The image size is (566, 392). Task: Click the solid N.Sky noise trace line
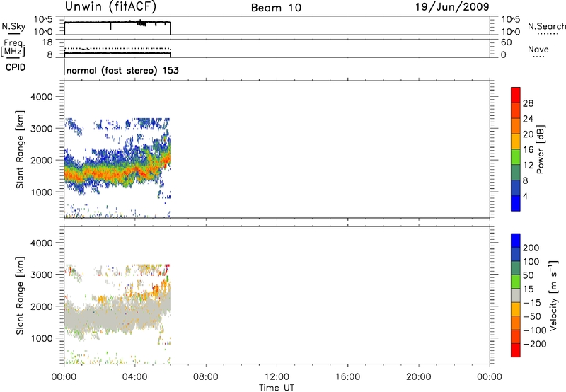(117, 23)
